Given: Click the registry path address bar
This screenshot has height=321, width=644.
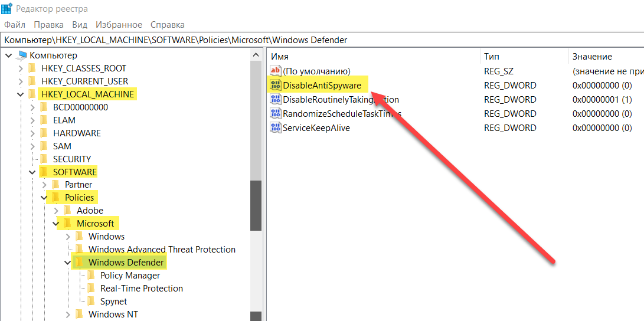Looking at the screenshot, I should 322,40.
